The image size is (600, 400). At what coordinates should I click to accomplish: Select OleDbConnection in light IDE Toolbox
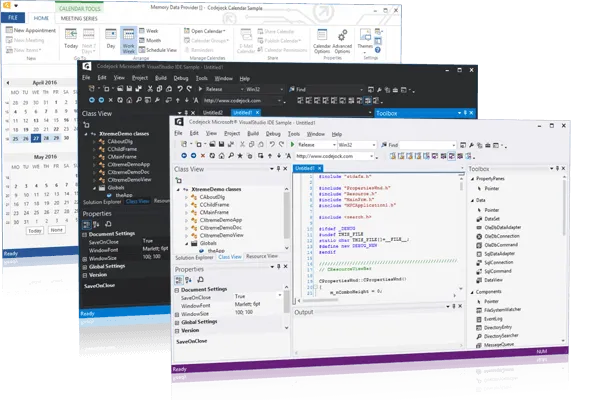(x=497, y=236)
